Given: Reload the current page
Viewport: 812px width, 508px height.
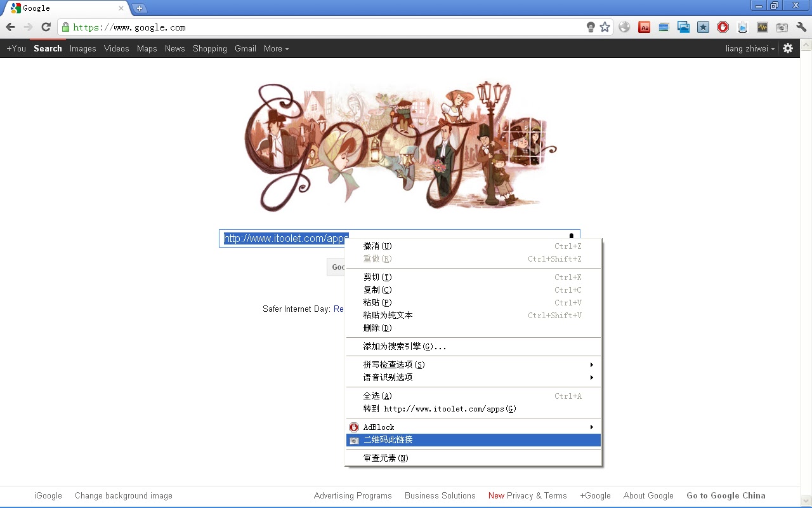Looking at the screenshot, I should [46, 27].
